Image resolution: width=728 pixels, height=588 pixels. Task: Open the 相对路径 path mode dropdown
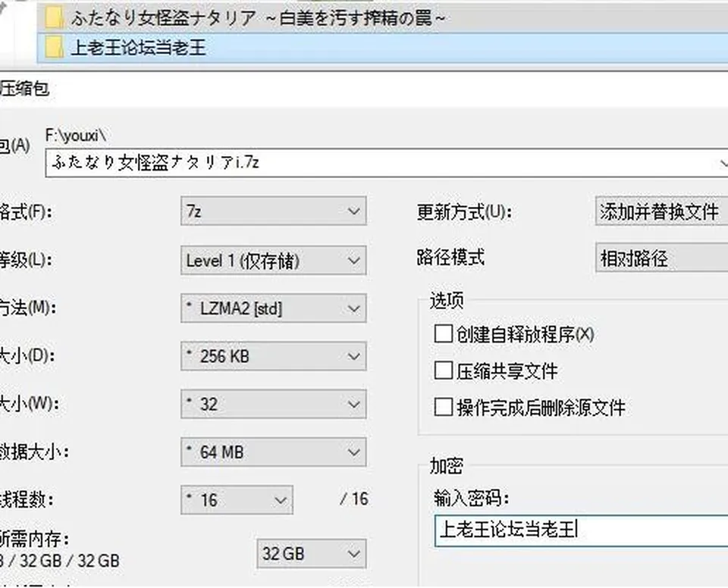click(x=661, y=258)
